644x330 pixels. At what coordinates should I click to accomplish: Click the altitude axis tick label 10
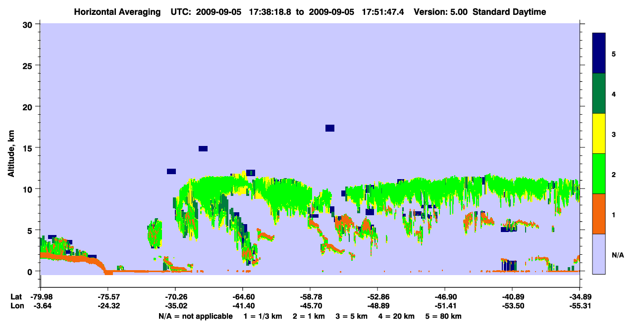[29, 189]
